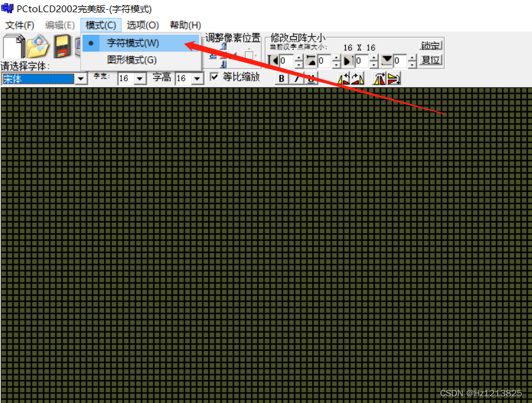Click the top margin value field

coord(324,61)
